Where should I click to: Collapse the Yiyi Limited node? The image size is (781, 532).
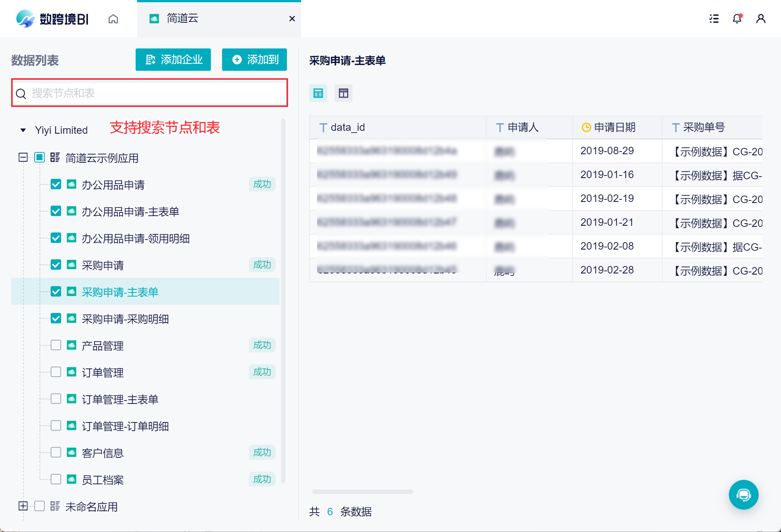point(23,130)
